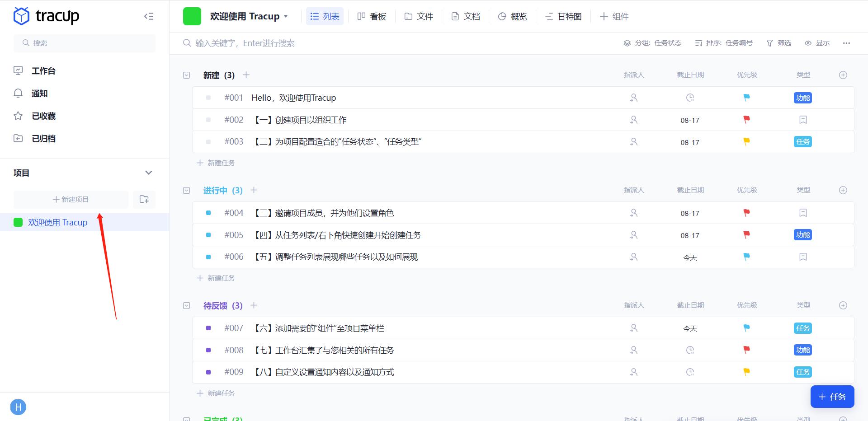This screenshot has width=868, height=421.
Task: Open the dropdown next to 欢迎使用 Tracup title
Action: [x=287, y=16]
